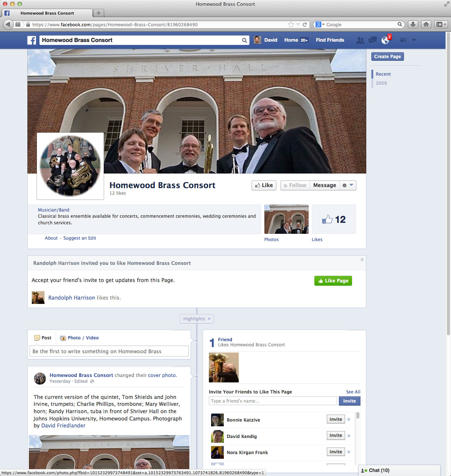Open the privacy shortcuts lock icon
The image size is (451, 476).
(x=403, y=40)
